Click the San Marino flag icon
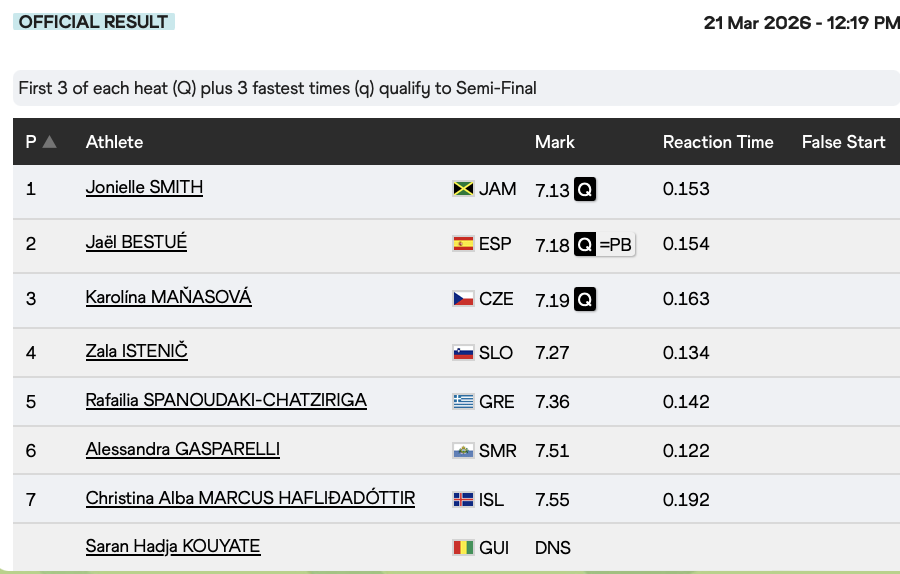The image size is (900, 574). (463, 451)
